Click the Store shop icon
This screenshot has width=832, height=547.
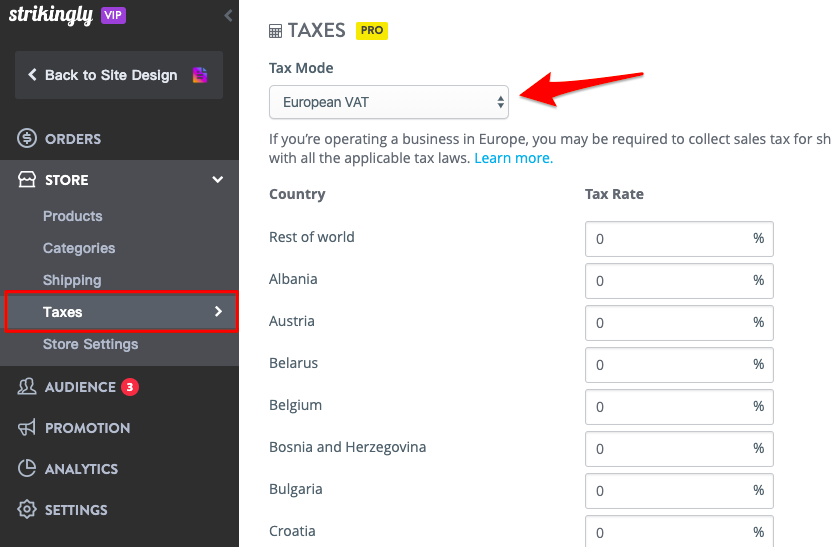pyautogui.click(x=27, y=179)
